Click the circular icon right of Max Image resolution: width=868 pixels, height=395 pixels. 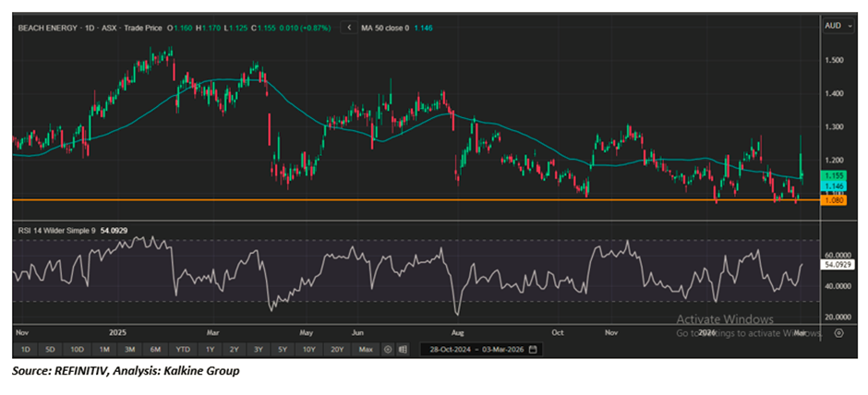[x=388, y=350]
